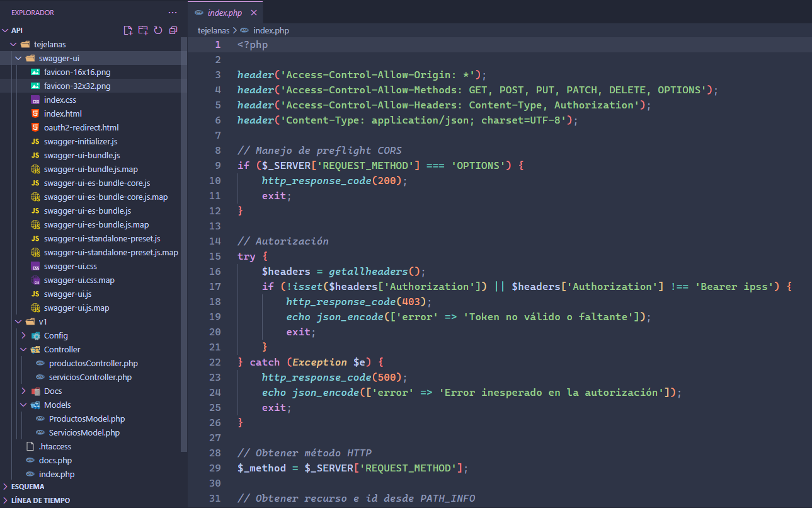Open swagger-initializer.js file
The width and height of the screenshot is (812, 508).
(x=80, y=141)
